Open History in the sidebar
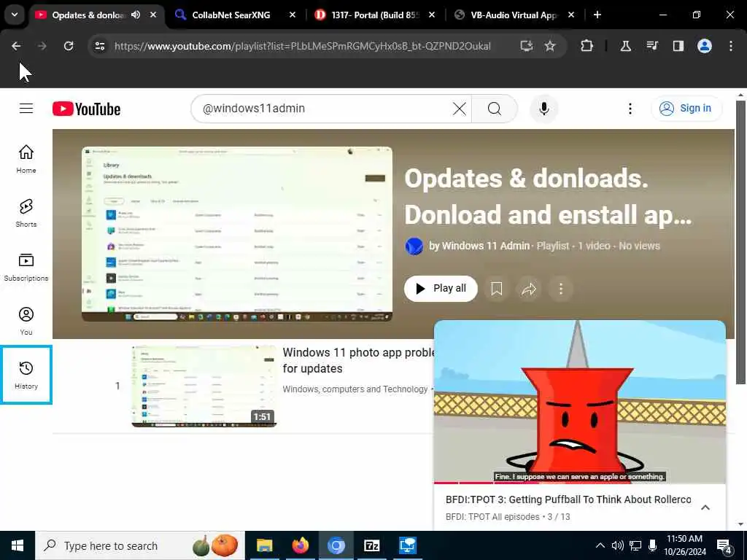747x560 pixels. coord(26,375)
